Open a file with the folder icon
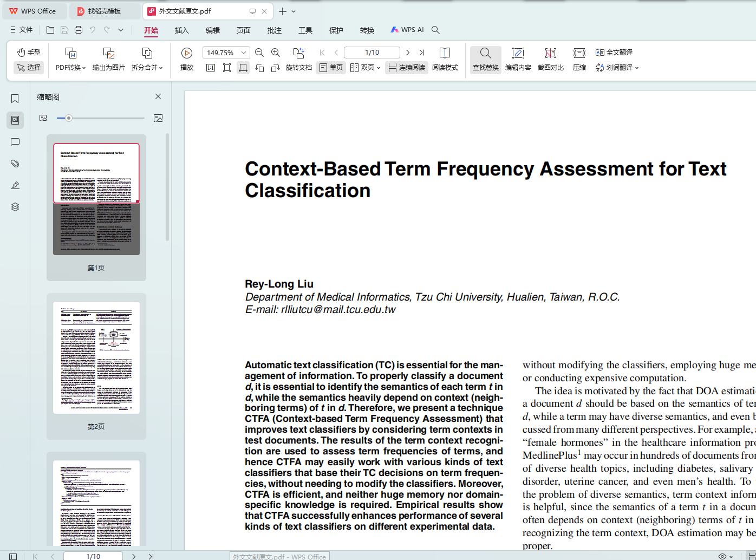Screen dimensions: 756x560 (x=50, y=30)
